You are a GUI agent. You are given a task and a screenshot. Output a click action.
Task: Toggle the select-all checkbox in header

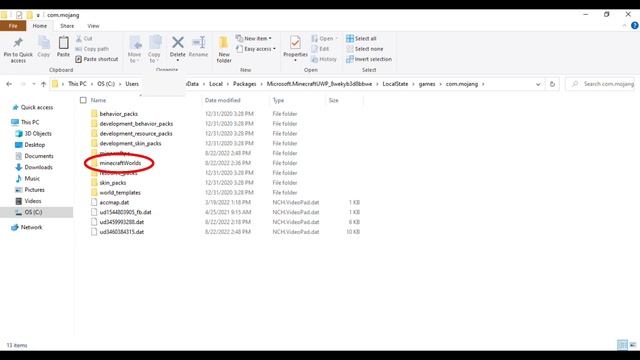point(83,100)
